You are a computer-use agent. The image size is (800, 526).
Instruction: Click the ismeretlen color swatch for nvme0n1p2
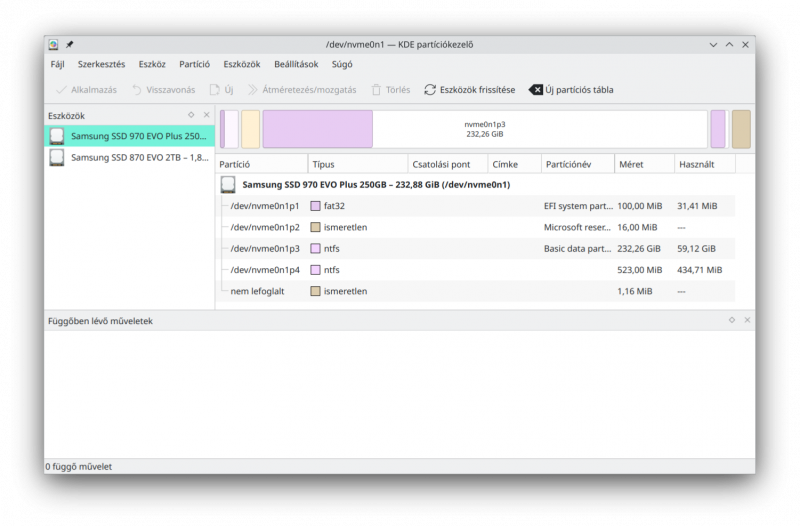pyautogui.click(x=315, y=228)
